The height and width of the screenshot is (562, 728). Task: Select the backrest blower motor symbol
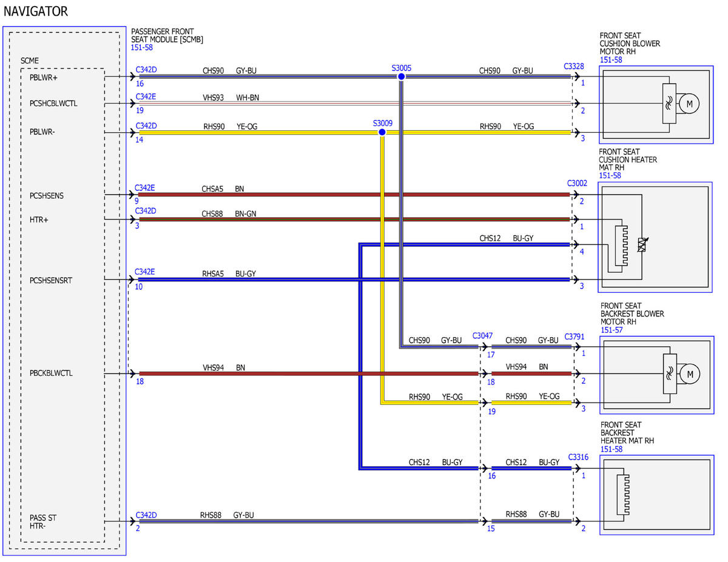point(689,374)
